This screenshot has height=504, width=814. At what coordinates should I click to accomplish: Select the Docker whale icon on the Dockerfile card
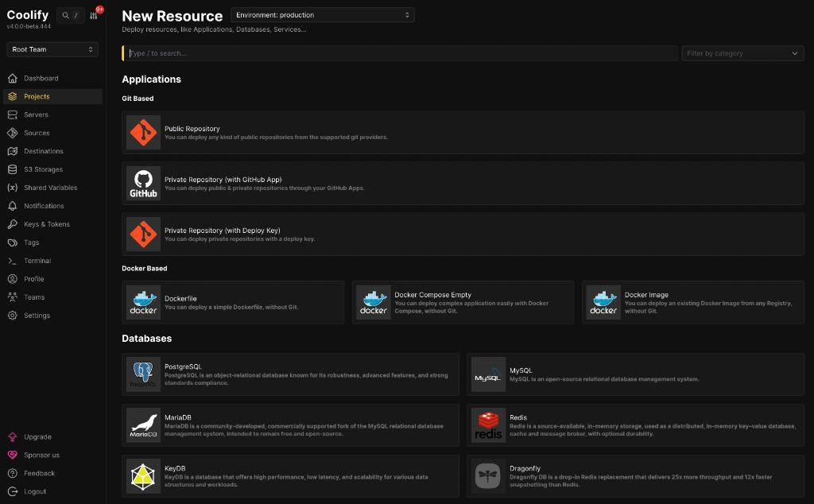pyautogui.click(x=143, y=302)
